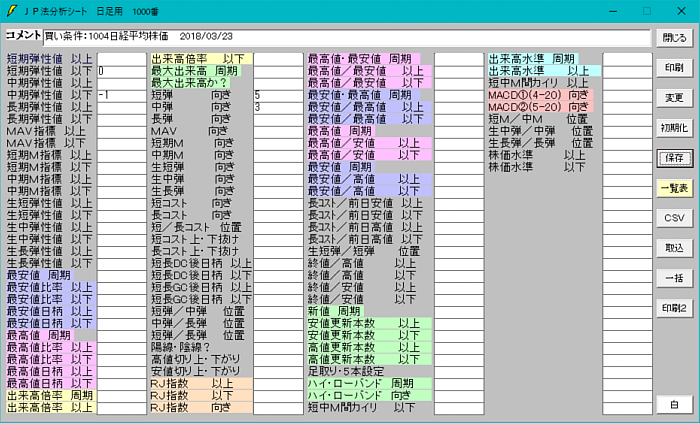700x423 pixels.
Task: Click the 印刷 button
Action: click(675, 68)
